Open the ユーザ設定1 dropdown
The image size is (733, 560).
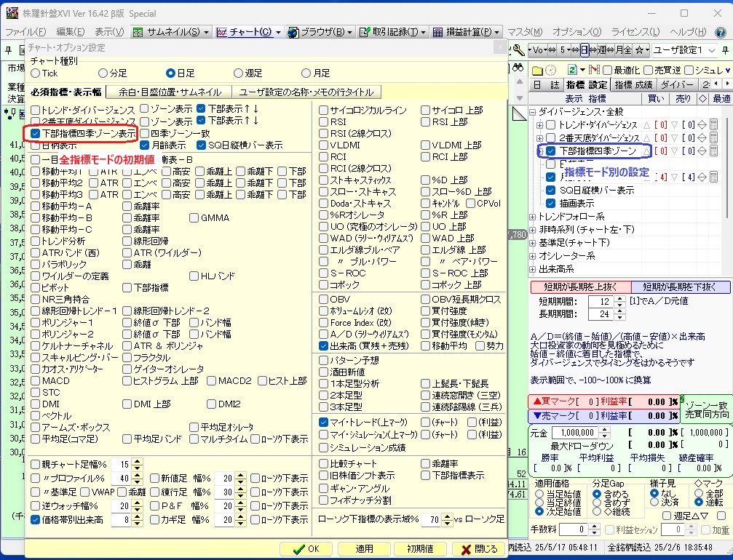(x=711, y=50)
